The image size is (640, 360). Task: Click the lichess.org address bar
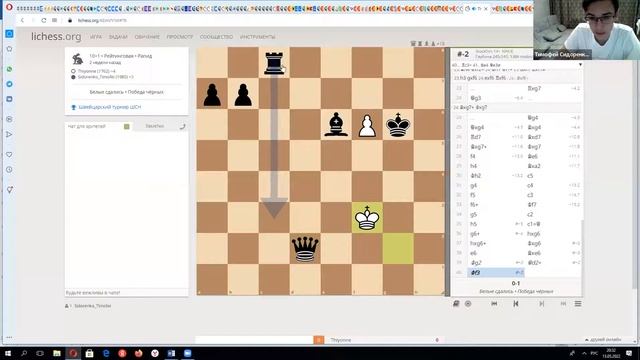click(x=102, y=20)
